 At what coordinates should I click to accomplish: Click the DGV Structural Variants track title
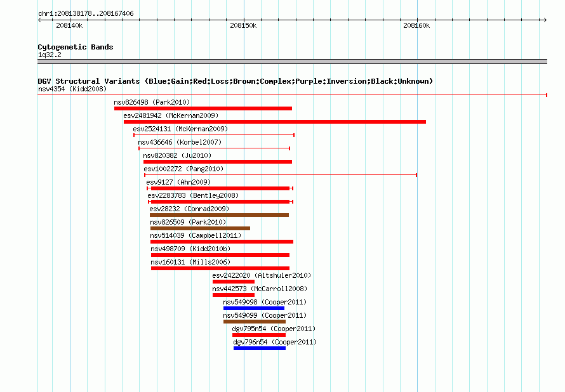[x=236, y=81]
